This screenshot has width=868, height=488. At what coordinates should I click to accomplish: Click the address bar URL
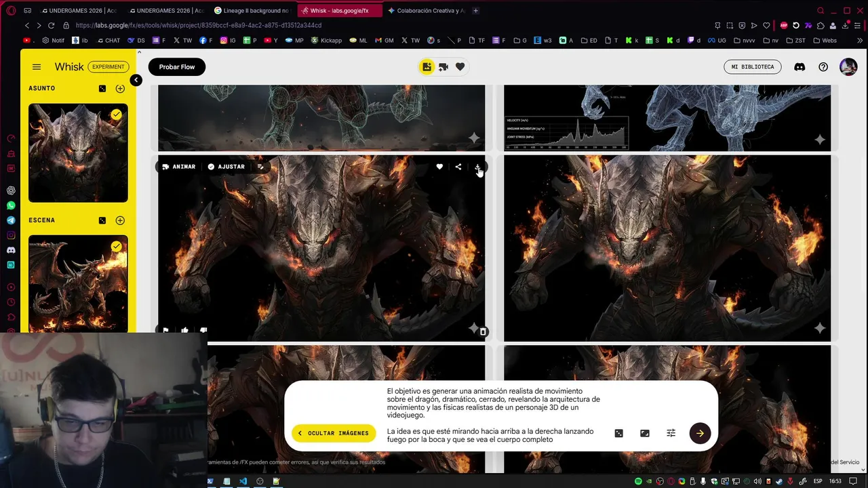tap(199, 26)
